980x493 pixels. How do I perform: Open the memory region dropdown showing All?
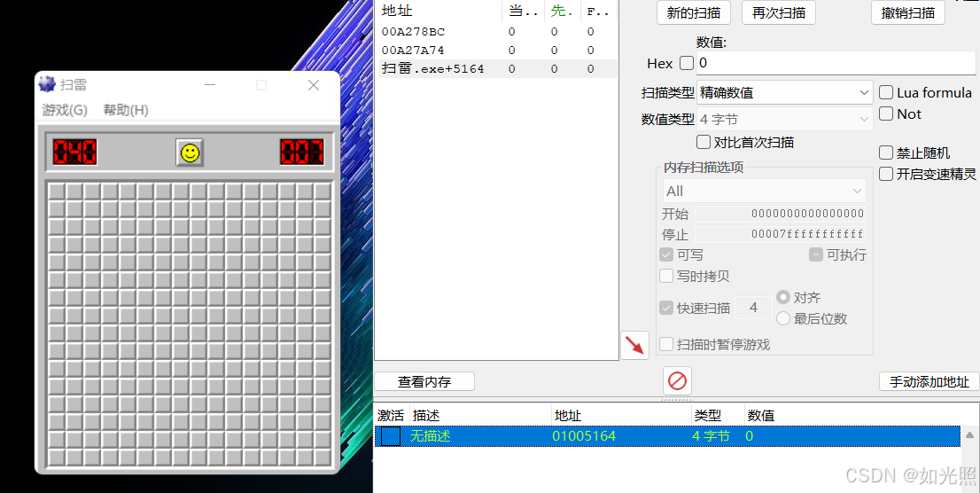pyautogui.click(x=765, y=191)
